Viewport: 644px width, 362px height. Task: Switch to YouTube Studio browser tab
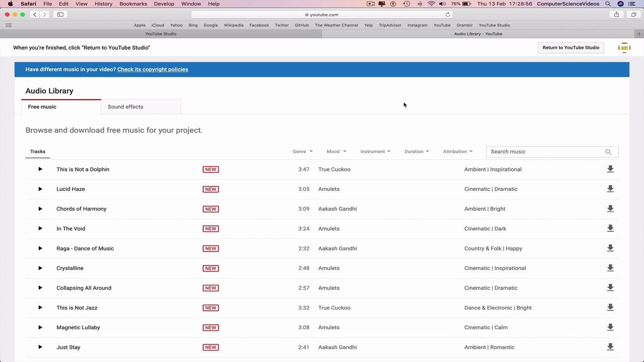point(160,34)
